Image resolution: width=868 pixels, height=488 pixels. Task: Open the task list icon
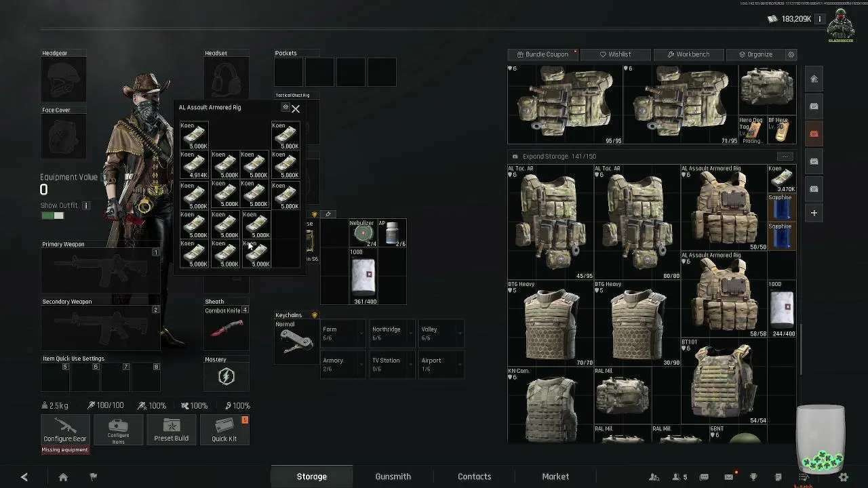coord(803,477)
